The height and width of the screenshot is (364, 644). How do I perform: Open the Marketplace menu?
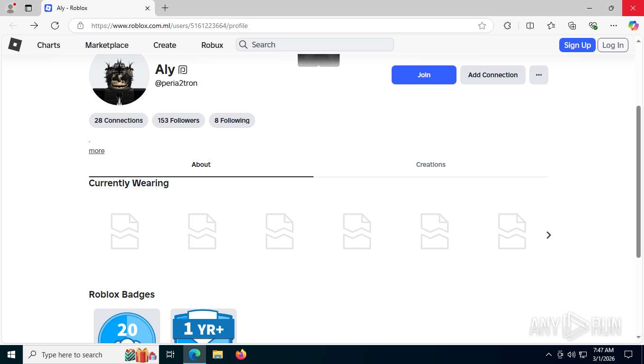107,45
